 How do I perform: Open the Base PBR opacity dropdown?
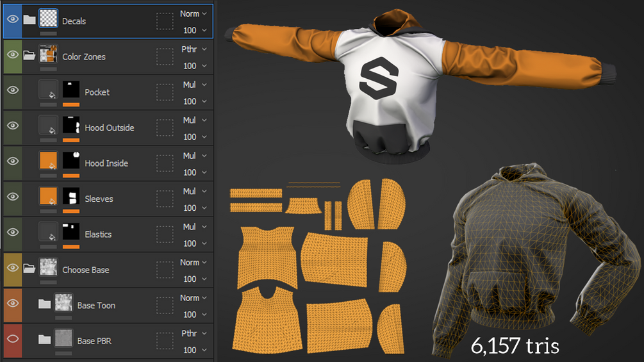(195, 350)
